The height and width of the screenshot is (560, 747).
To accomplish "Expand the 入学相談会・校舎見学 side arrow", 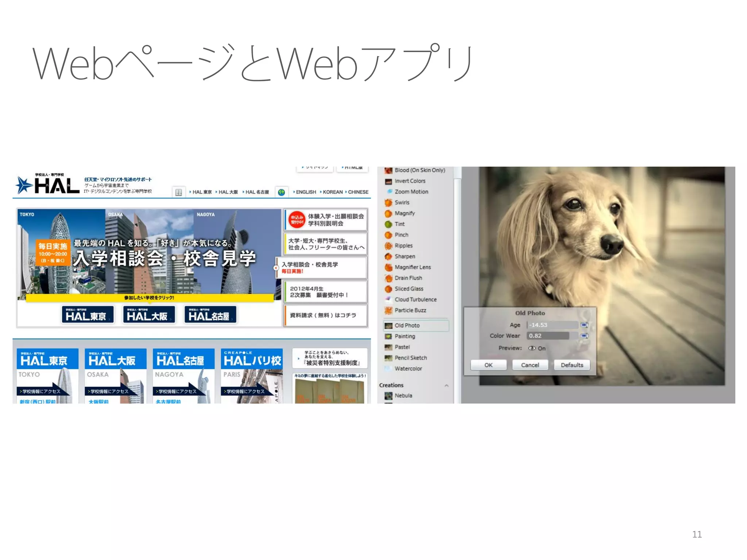I will [276, 268].
